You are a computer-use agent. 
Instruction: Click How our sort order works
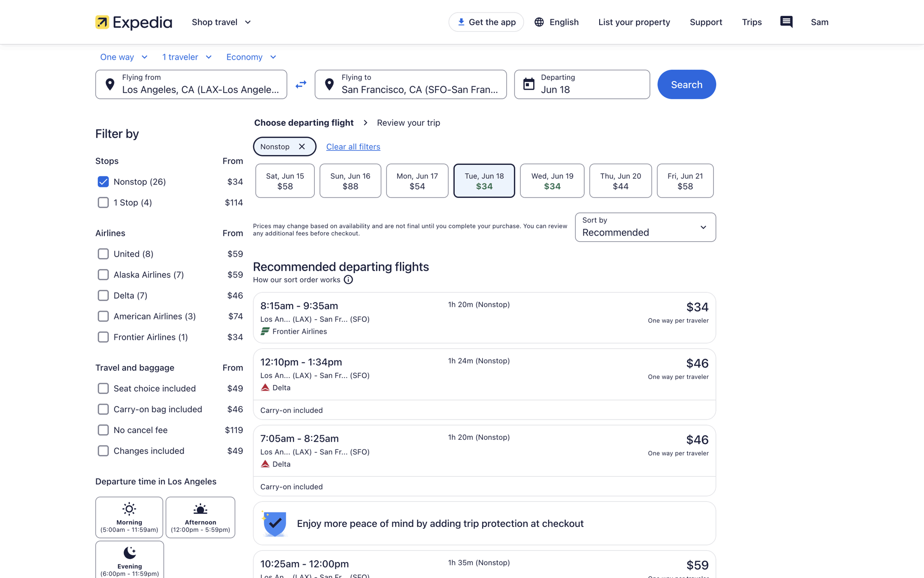pos(296,280)
